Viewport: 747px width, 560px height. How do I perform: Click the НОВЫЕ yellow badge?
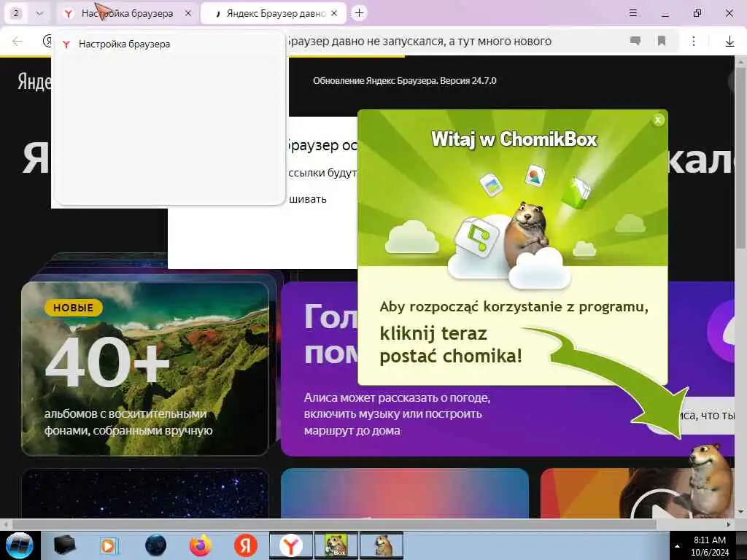(74, 308)
